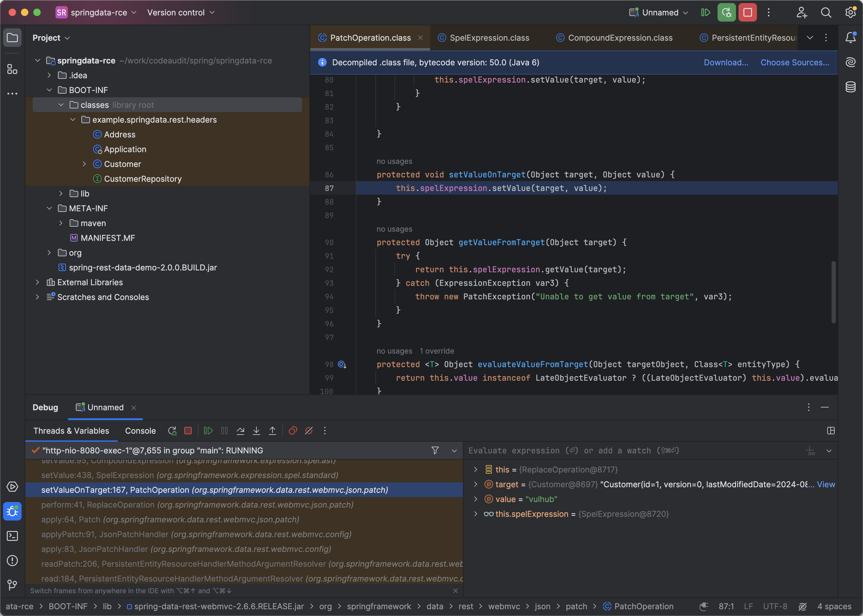
Task: Click Stop icon in debug toolbar
Action: pyautogui.click(x=188, y=431)
